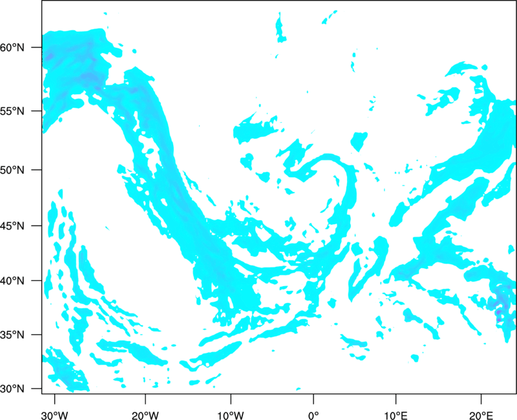Click the 40°N latitude label
517x420 pixels.
click(x=12, y=281)
